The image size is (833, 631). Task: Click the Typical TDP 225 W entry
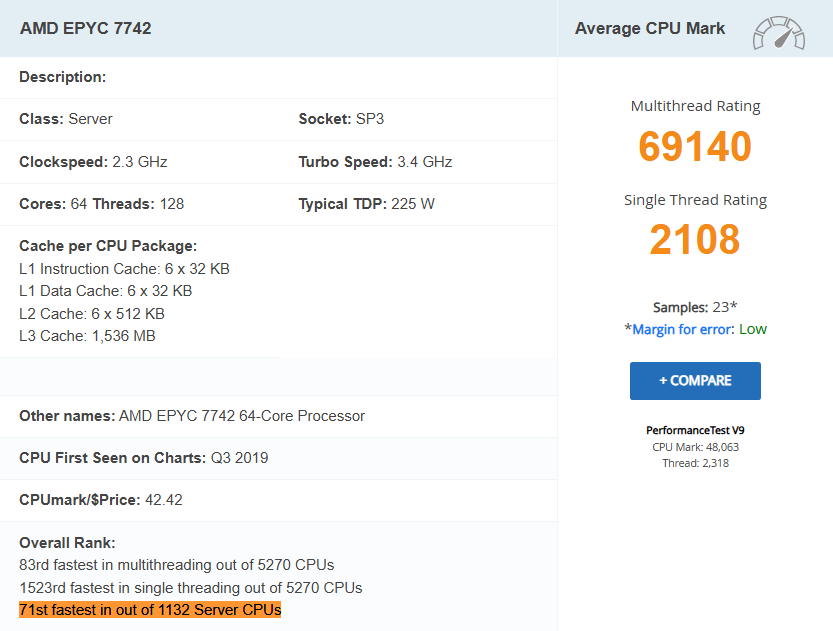pyautogui.click(x=366, y=204)
